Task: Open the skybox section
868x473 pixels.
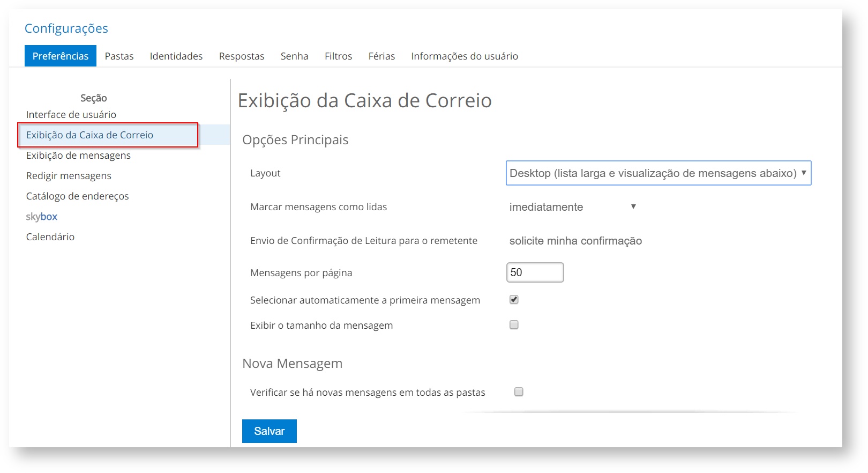Action: click(x=41, y=217)
